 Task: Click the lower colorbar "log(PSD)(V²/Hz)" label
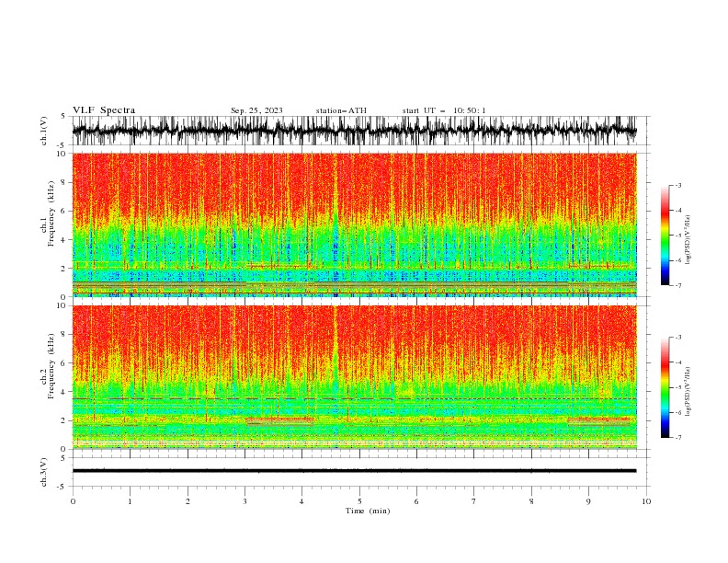coord(688,392)
